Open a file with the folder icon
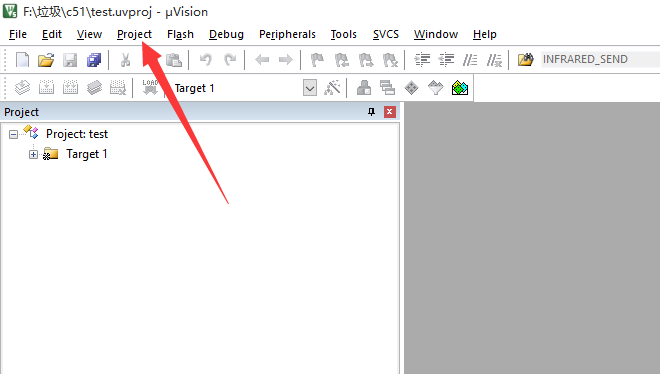 46,60
